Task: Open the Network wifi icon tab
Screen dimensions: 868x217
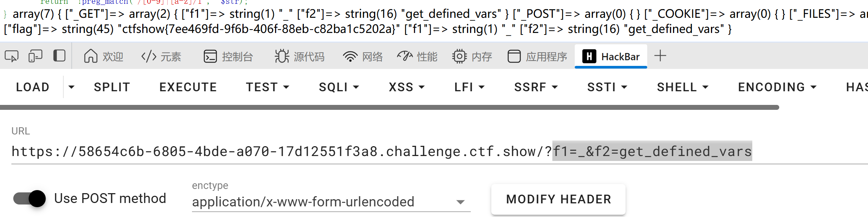Action: 363,56
